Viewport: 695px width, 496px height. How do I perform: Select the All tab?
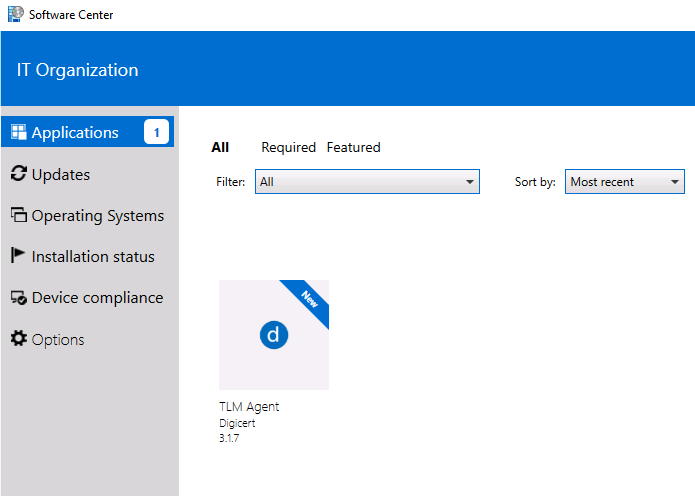point(220,147)
